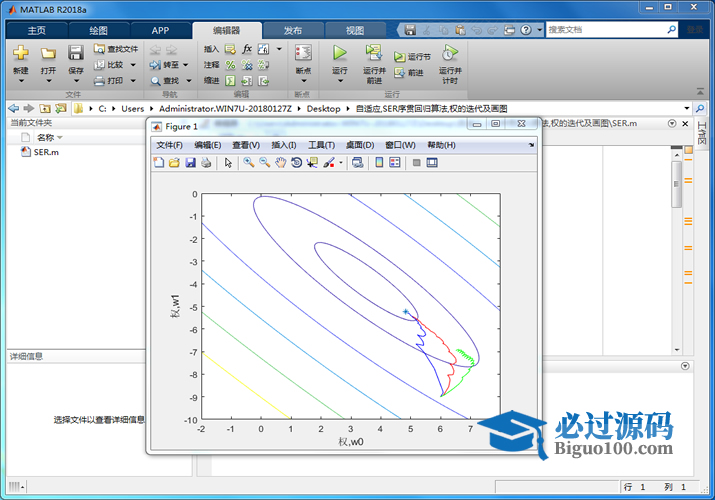Expand the New (新建) dropdown arrow
This screenshot has width=715, height=500.
(x=21, y=81)
